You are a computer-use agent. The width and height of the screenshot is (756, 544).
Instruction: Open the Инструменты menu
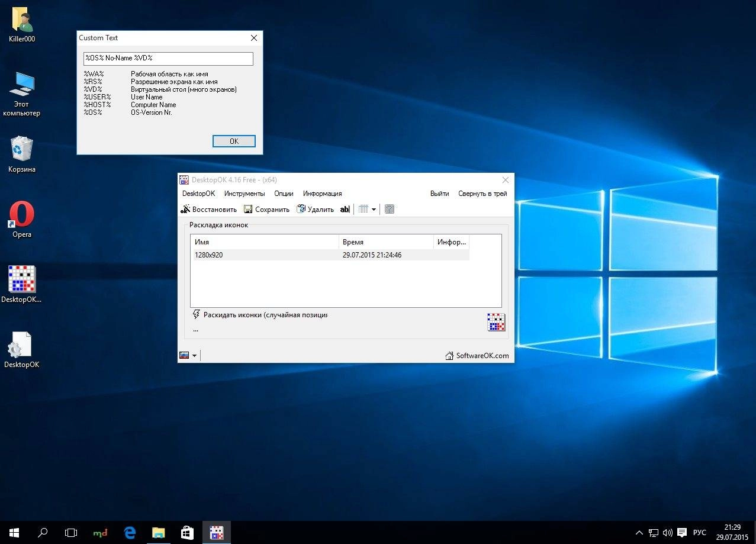[245, 194]
